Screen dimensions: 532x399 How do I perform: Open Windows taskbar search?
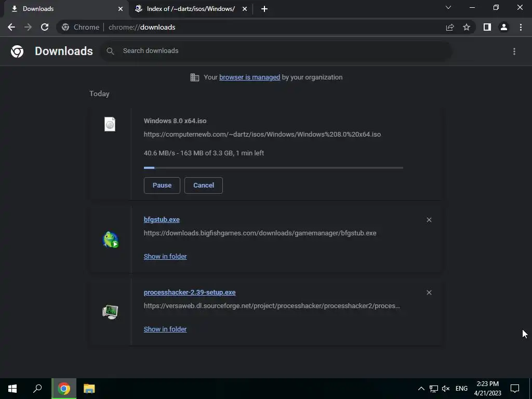click(x=37, y=389)
